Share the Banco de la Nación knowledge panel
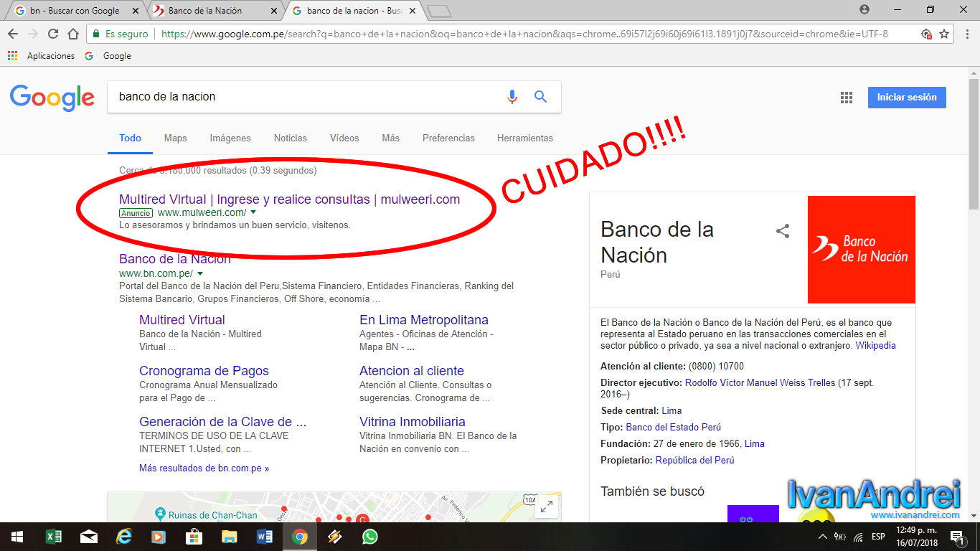 click(783, 231)
